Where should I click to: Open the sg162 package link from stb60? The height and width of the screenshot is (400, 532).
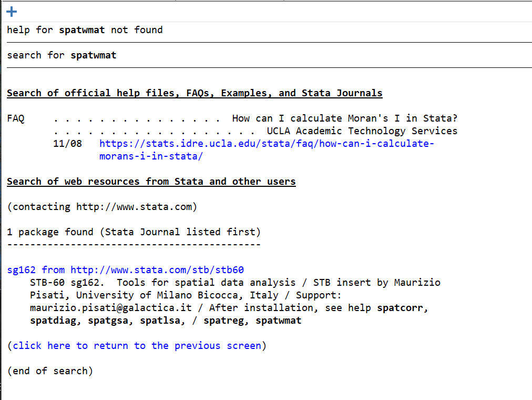[126, 270]
